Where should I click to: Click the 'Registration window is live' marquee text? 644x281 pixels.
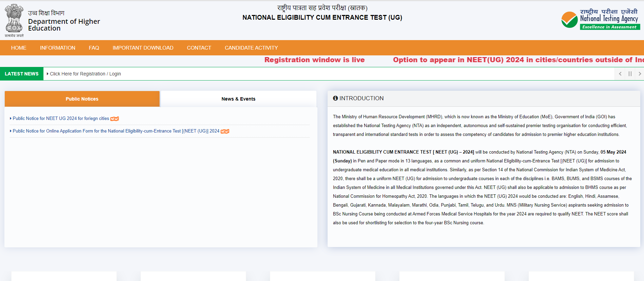(x=314, y=60)
